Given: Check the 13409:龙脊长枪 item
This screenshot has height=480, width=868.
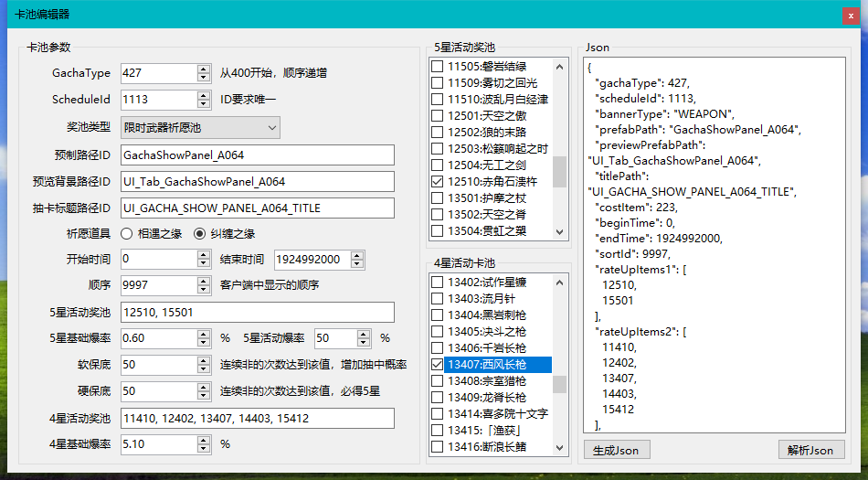Looking at the screenshot, I should (x=438, y=397).
